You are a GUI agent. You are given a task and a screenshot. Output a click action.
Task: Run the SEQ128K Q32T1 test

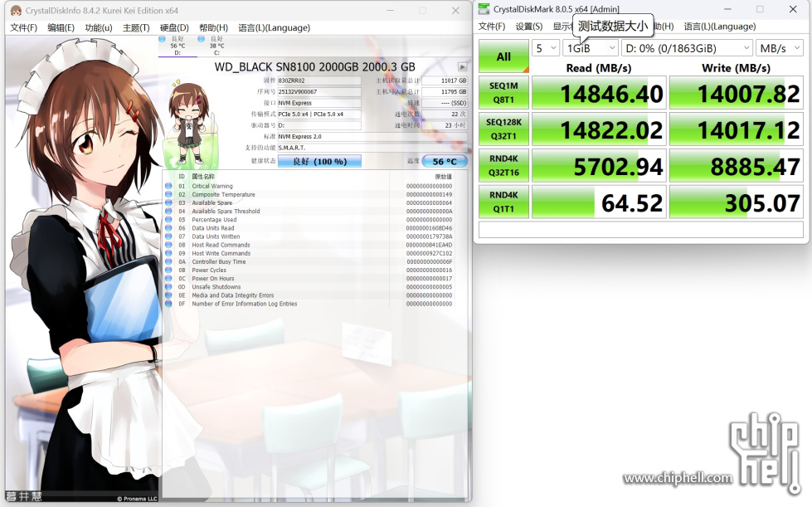coord(503,129)
